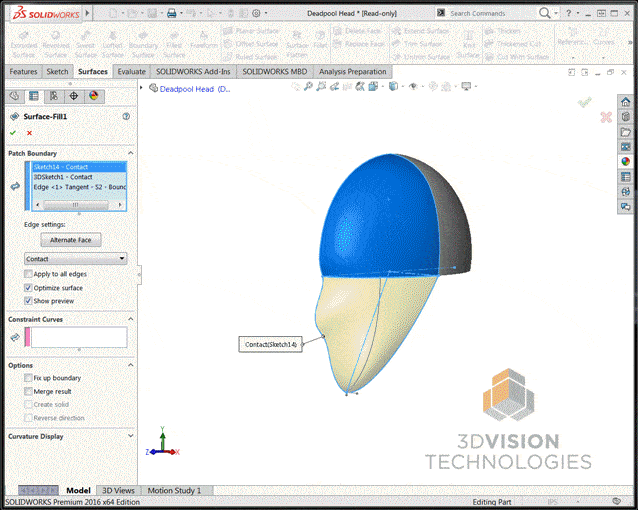Open Design Library icon in task pane
The width and height of the screenshot is (638, 510).
pos(625,117)
